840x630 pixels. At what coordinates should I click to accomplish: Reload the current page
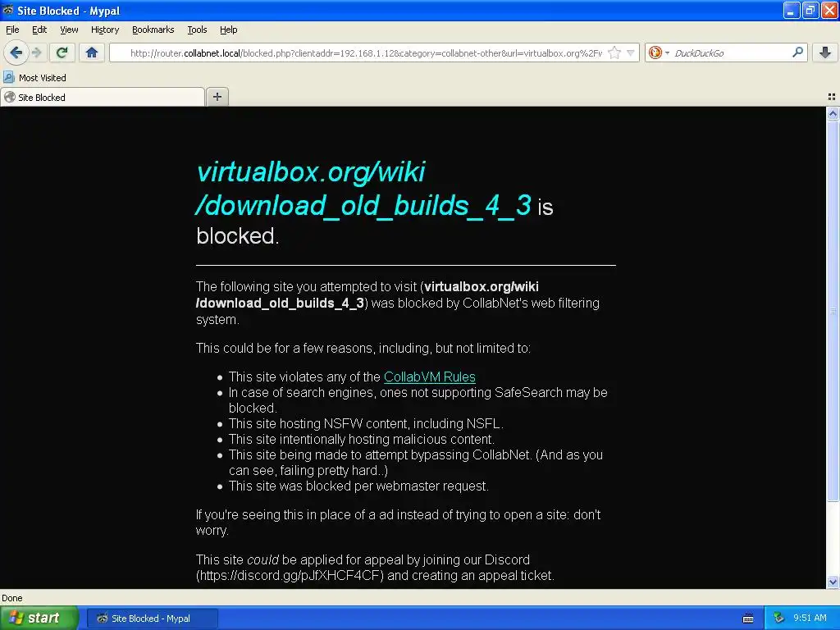point(62,52)
